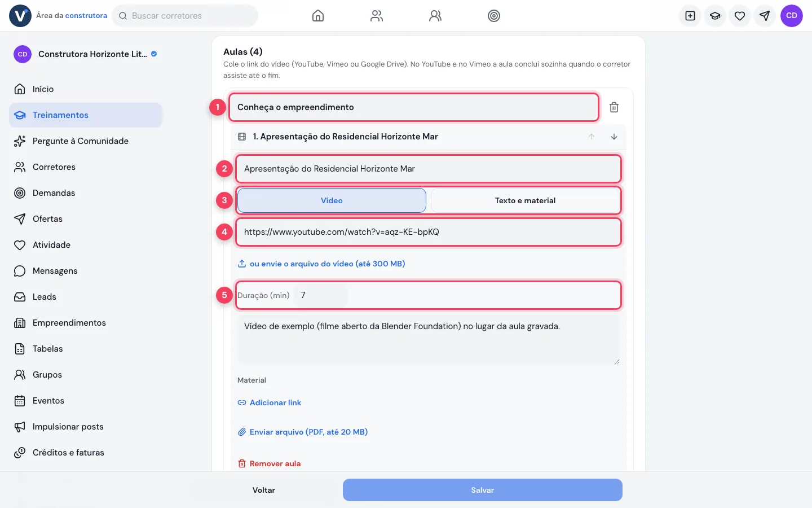
Task: Click the film icon beside lesson 1 title
Action: [242, 137]
